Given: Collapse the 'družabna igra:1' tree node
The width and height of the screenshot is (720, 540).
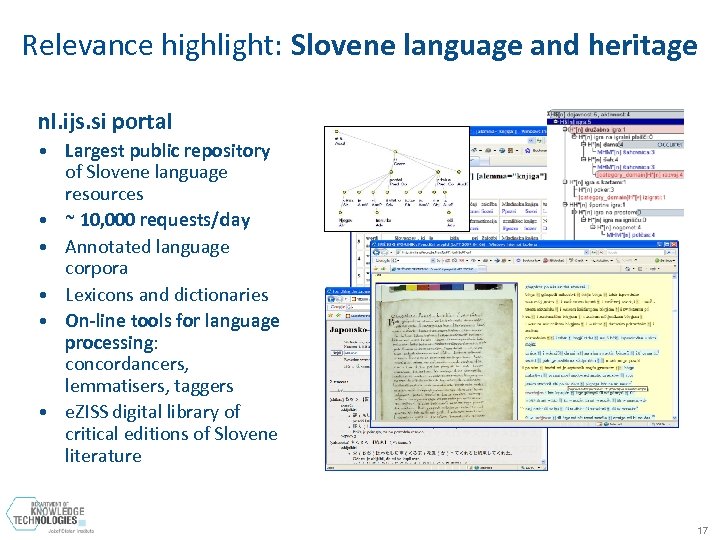Looking at the screenshot, I should tap(565, 129).
